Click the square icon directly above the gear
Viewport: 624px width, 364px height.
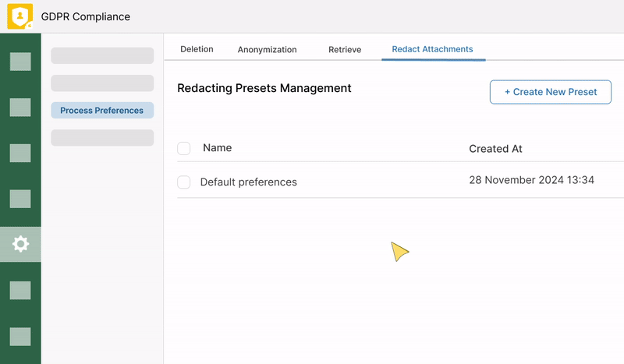click(x=20, y=199)
